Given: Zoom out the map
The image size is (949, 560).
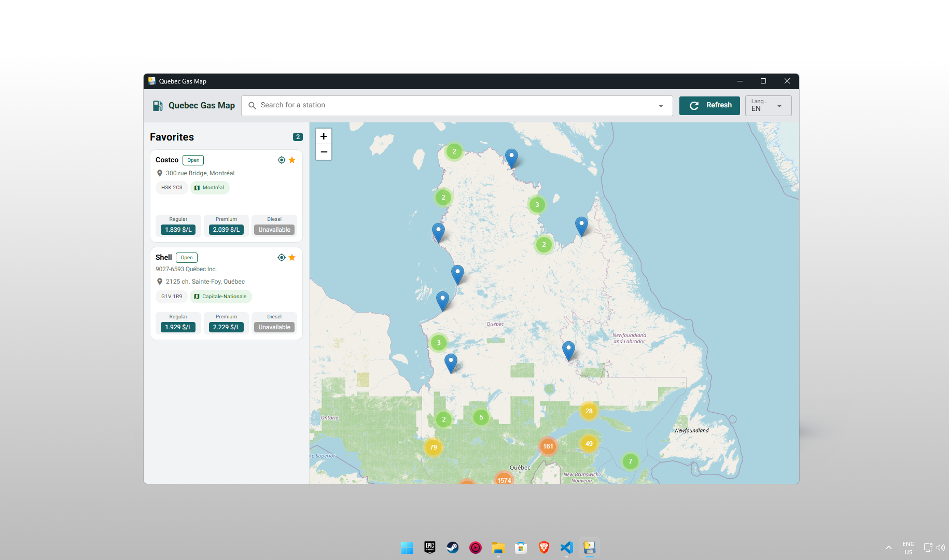Looking at the screenshot, I should point(324,152).
